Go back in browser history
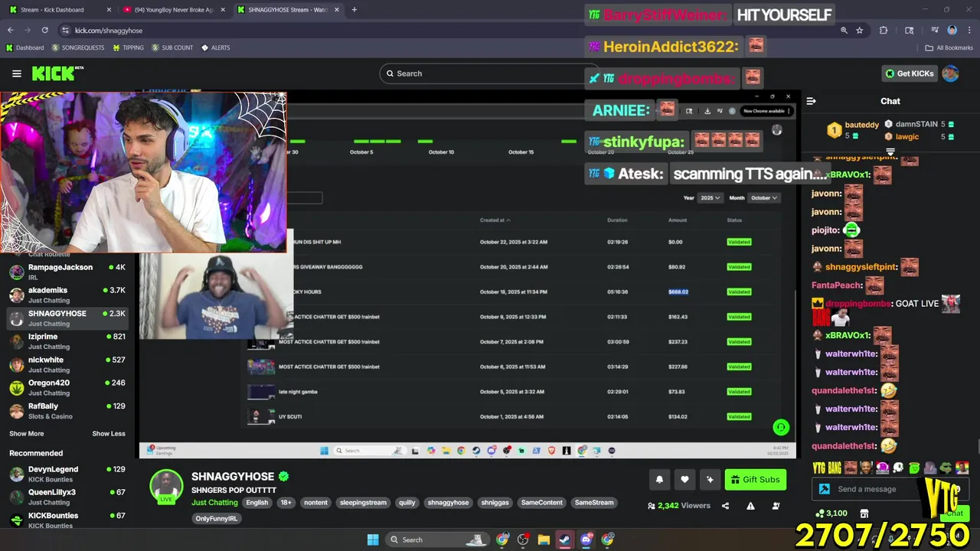Screen dimensions: 980x551 tap(10, 31)
